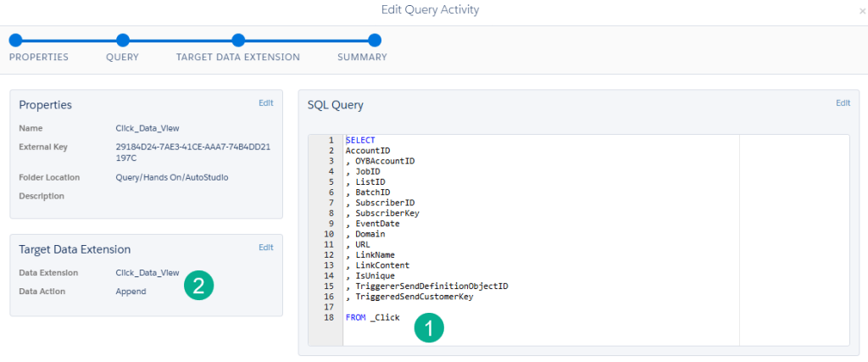Click the step circle above SUMMARY
The width and height of the screenshot is (868, 362).
point(375,40)
